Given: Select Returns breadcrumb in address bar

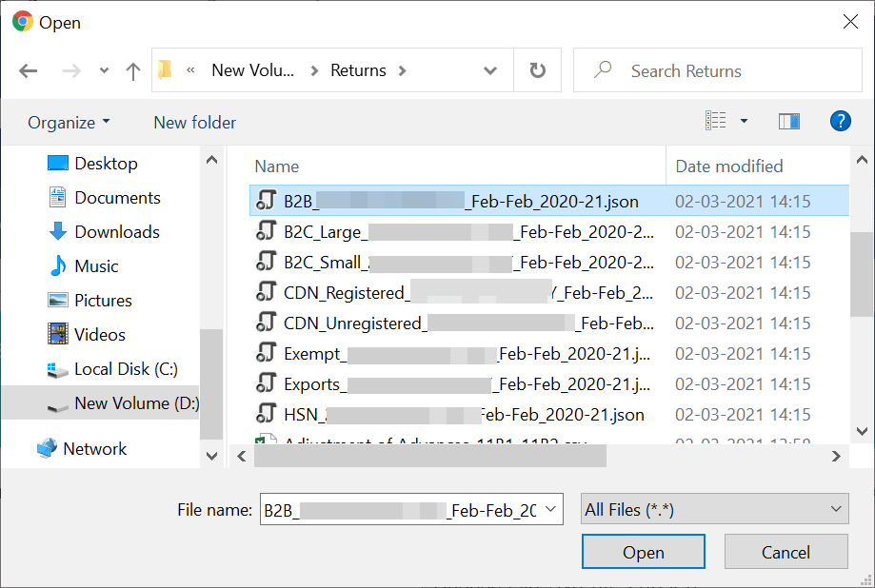Looking at the screenshot, I should tap(358, 70).
